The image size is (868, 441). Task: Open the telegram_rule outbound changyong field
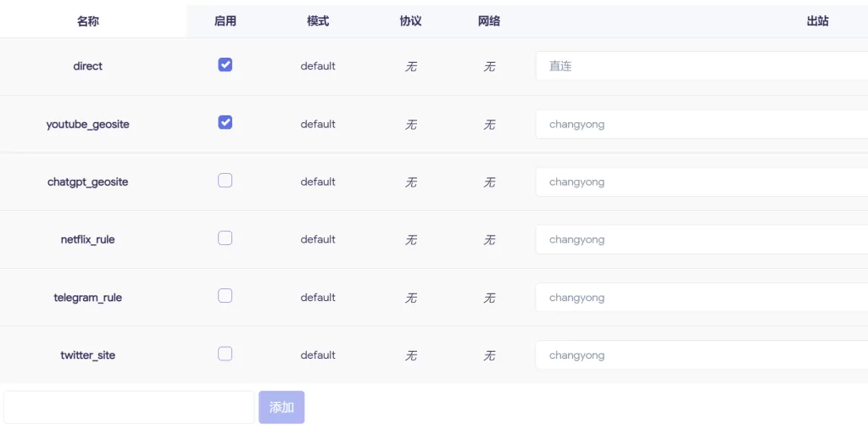[x=702, y=298]
